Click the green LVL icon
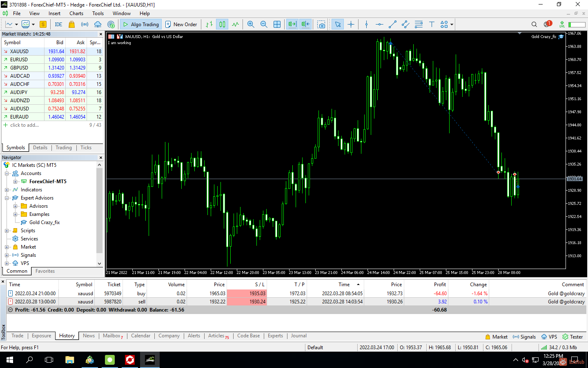The height and width of the screenshot is (368, 588). click(562, 24)
